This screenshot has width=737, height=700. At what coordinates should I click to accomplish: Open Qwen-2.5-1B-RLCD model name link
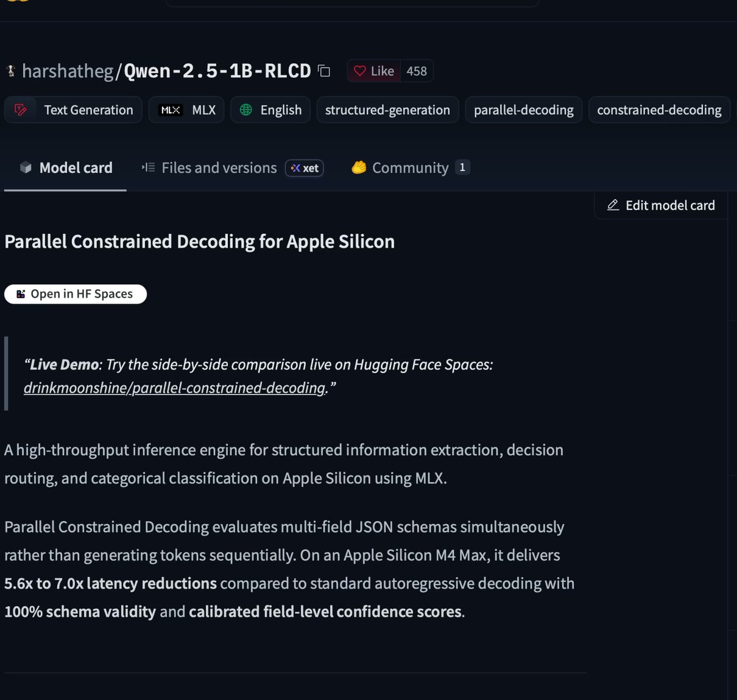[x=217, y=71]
